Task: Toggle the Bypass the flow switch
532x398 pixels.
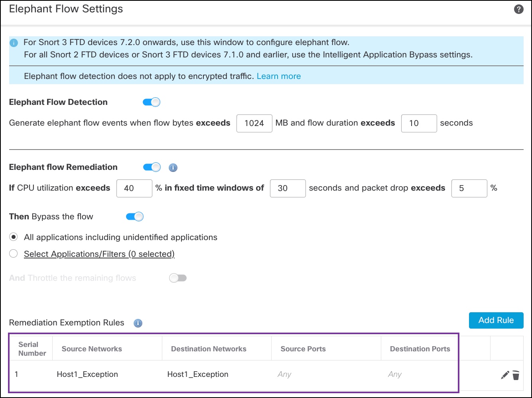Action: pyautogui.click(x=135, y=217)
